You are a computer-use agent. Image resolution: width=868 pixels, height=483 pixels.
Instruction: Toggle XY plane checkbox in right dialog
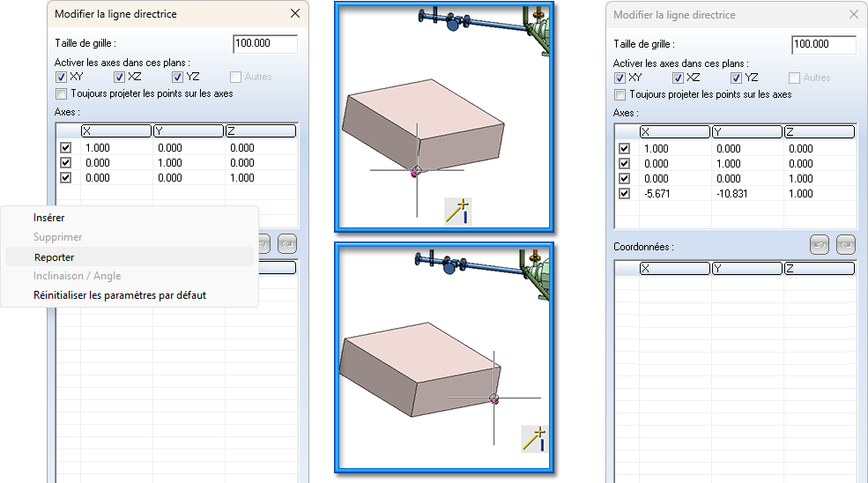[x=619, y=78]
